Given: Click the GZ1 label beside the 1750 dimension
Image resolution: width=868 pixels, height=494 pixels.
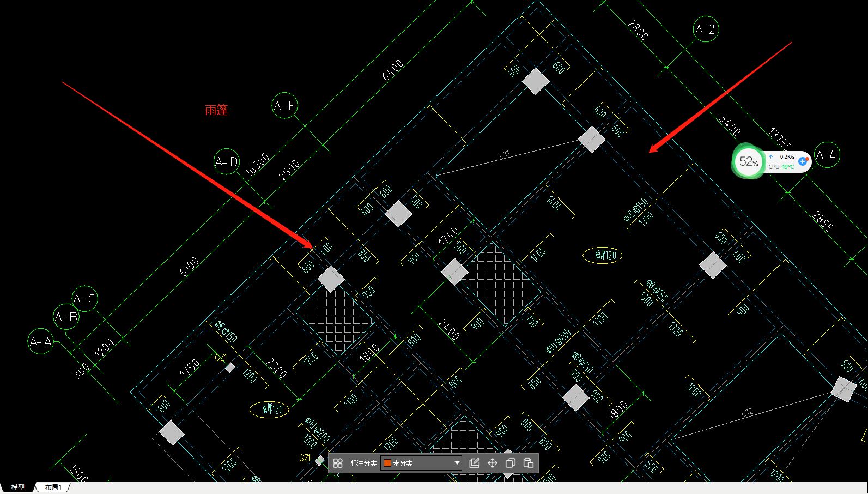Looking at the screenshot, I should tap(221, 358).
